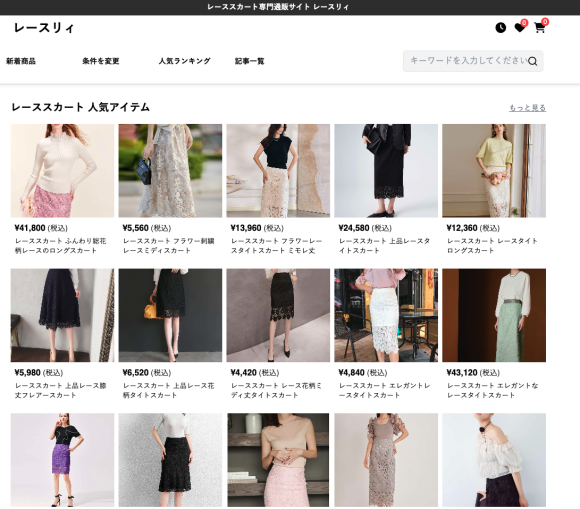580x509 pixels.
Task: Click the レース花柄ミディ丈タイトスカート title
Action: 277,390
